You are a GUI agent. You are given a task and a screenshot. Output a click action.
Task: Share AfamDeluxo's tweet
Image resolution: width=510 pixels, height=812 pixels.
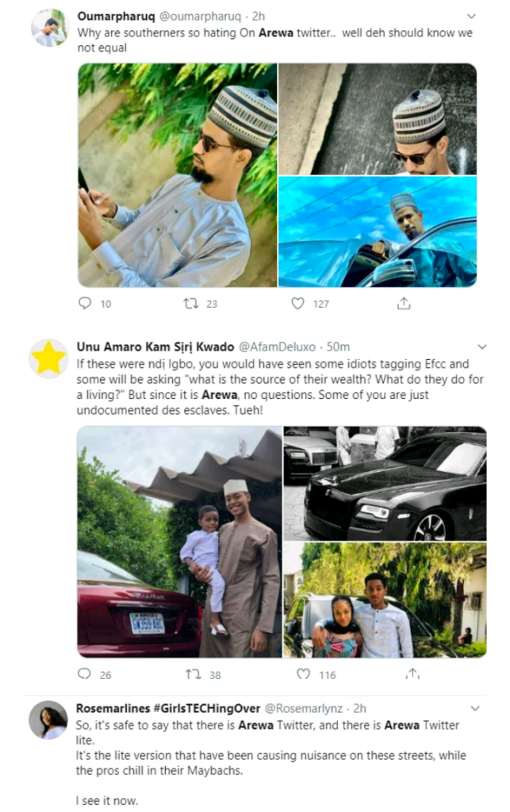point(412,674)
